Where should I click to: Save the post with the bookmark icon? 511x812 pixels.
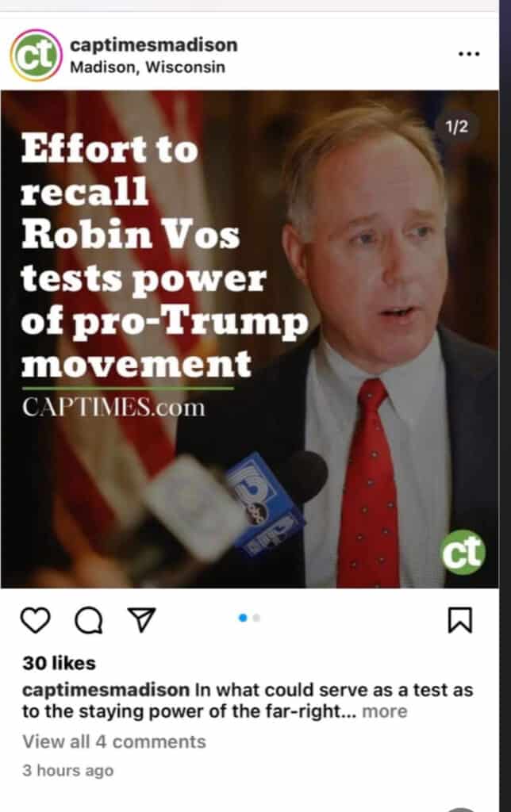click(459, 620)
